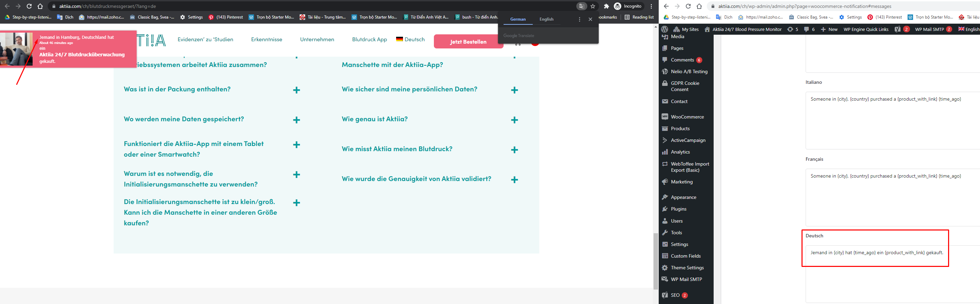980x304 pixels.
Task: Open the Extensions puzzle icon in the left browser
Action: 607,6
